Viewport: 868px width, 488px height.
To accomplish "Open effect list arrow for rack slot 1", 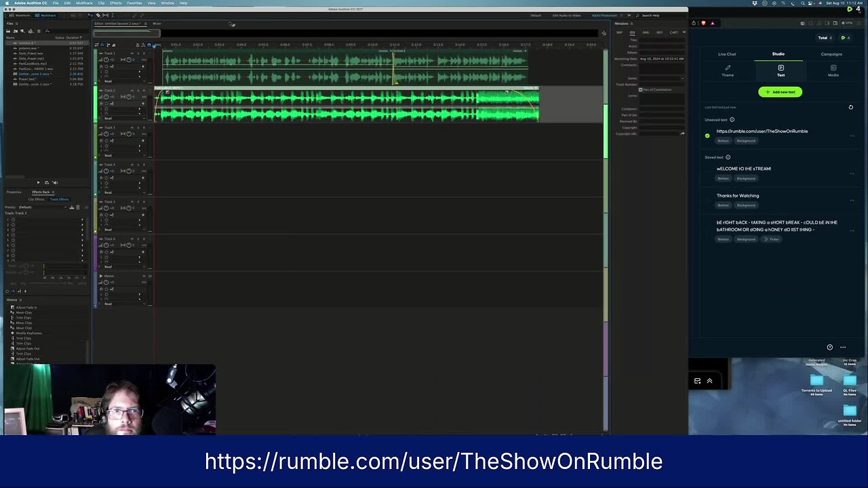I will point(82,220).
